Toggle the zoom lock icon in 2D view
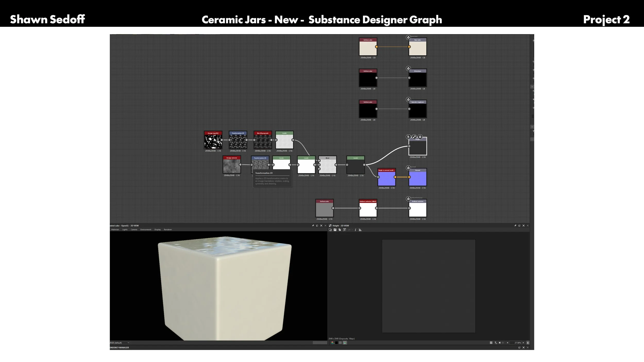Screen dimensions: 644x362 [528, 343]
